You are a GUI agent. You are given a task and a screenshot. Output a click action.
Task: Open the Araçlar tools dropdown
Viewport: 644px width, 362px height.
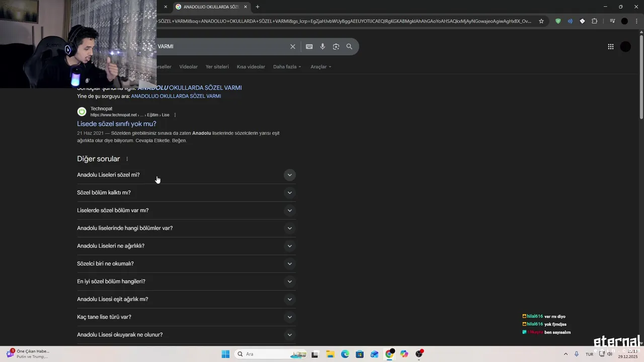pyautogui.click(x=320, y=67)
